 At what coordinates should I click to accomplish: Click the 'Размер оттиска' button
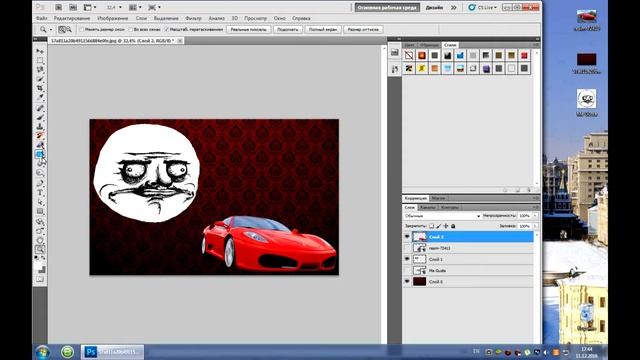click(363, 29)
